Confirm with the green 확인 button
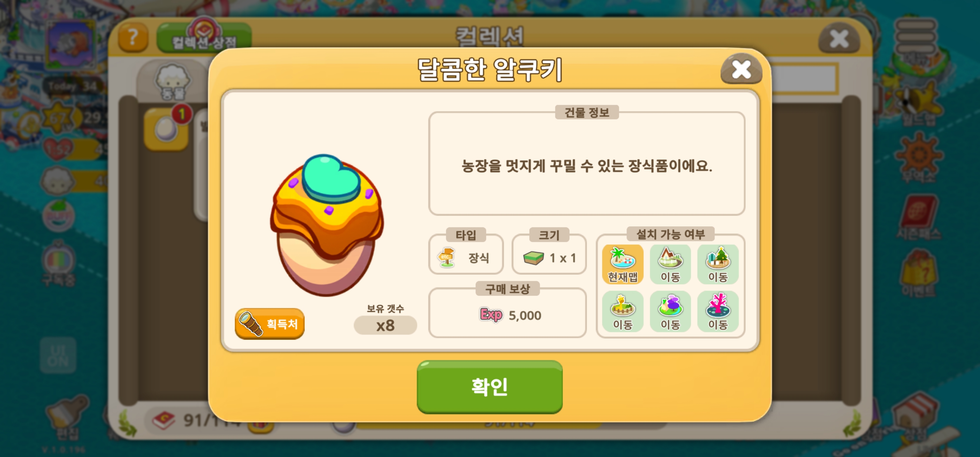The image size is (980, 457). (490, 387)
